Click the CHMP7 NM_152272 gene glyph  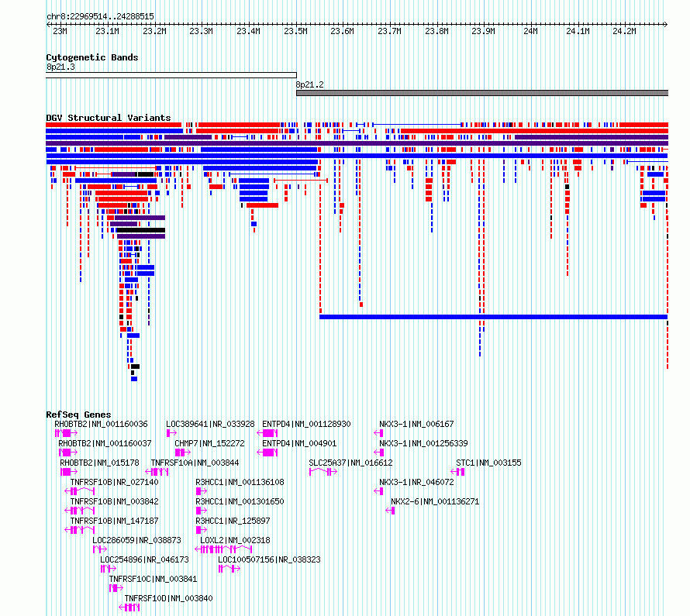click(183, 453)
